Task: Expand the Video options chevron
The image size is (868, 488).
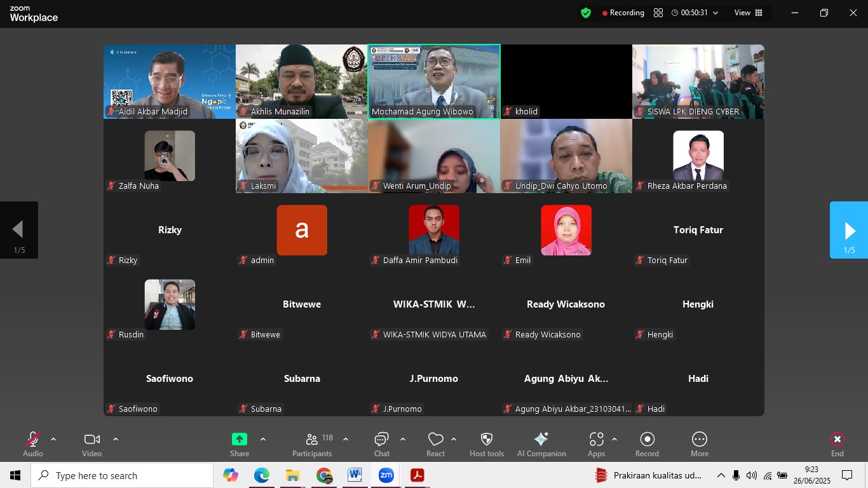Action: tap(116, 439)
